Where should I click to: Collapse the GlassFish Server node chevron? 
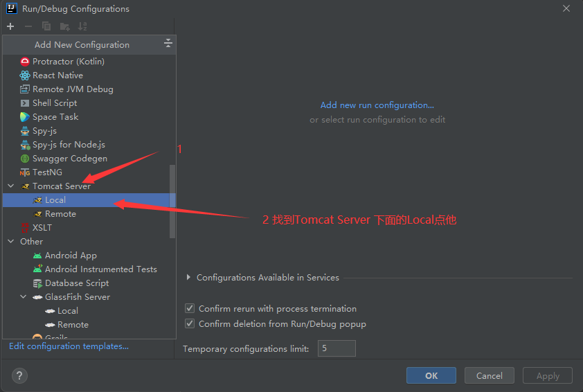(23, 297)
